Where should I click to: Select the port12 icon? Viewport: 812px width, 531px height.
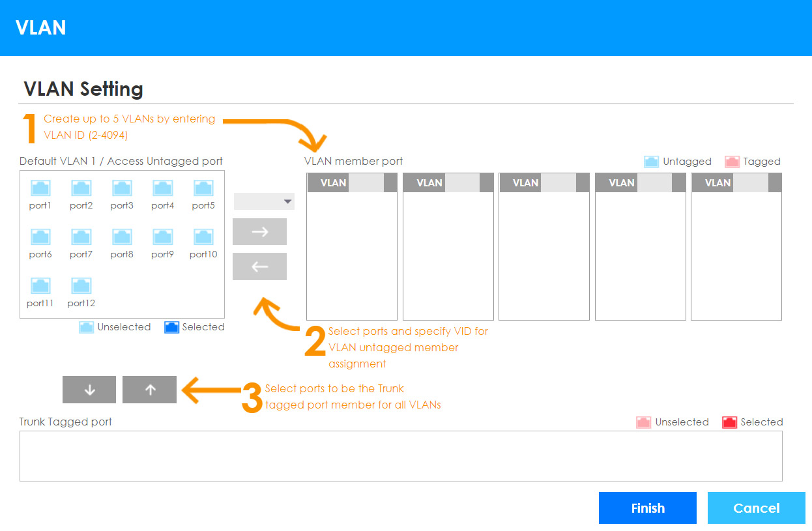click(81, 286)
